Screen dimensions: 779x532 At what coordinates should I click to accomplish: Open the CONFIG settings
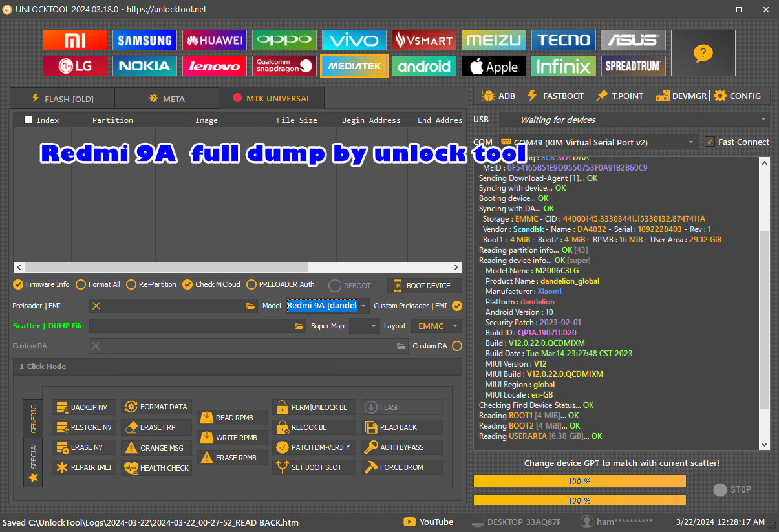click(737, 96)
